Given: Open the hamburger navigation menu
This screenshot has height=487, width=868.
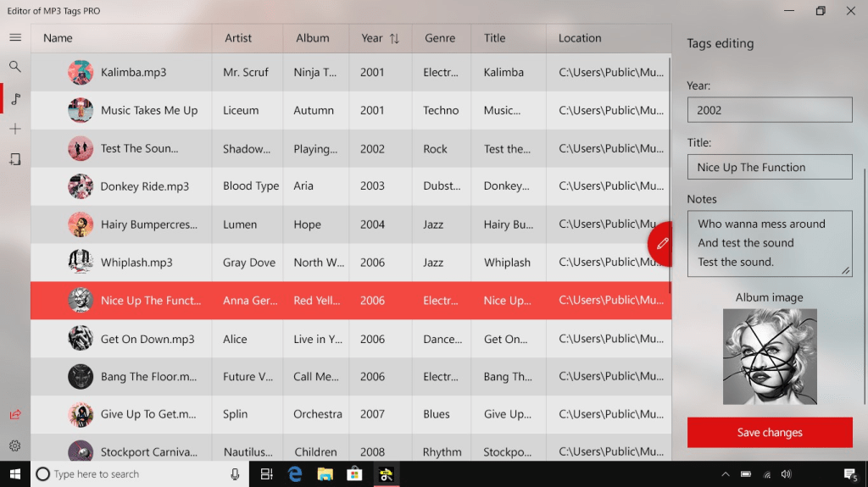Looking at the screenshot, I should tap(15, 37).
